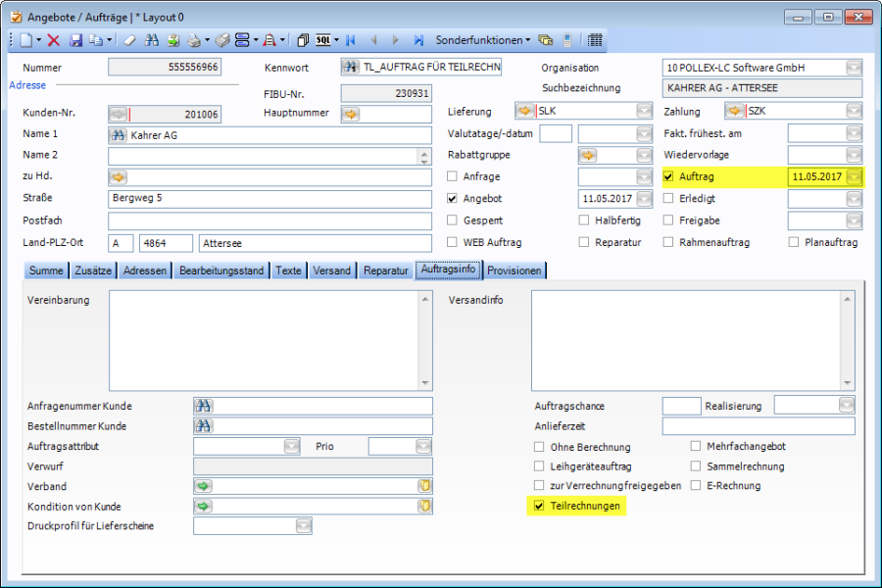Click the green arrow icon next to Verband
This screenshot has width=882, height=588.
204,486
